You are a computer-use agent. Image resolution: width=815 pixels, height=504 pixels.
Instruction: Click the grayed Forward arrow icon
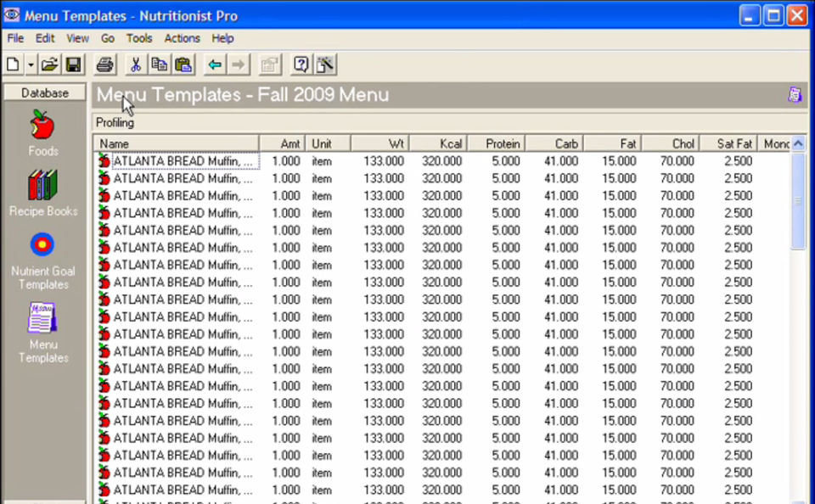point(238,65)
